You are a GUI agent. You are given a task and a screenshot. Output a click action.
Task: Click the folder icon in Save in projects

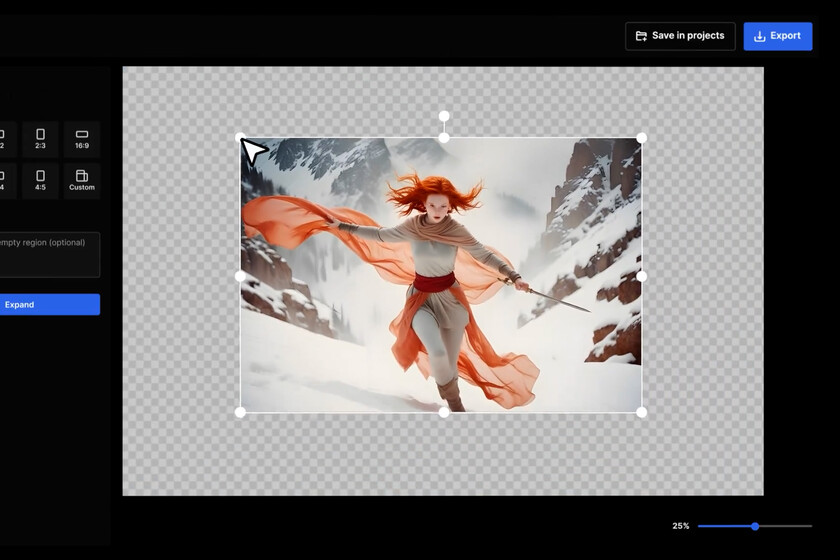(x=641, y=36)
